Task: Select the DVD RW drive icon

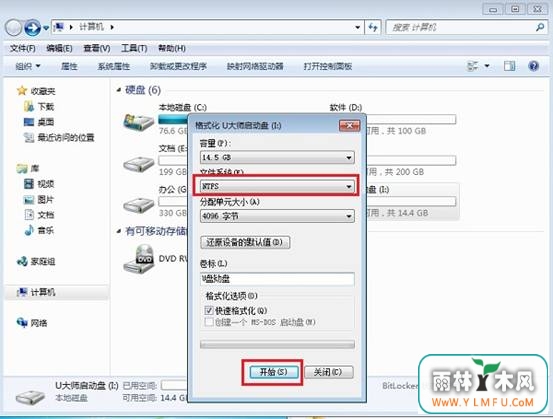Action: click(x=139, y=259)
